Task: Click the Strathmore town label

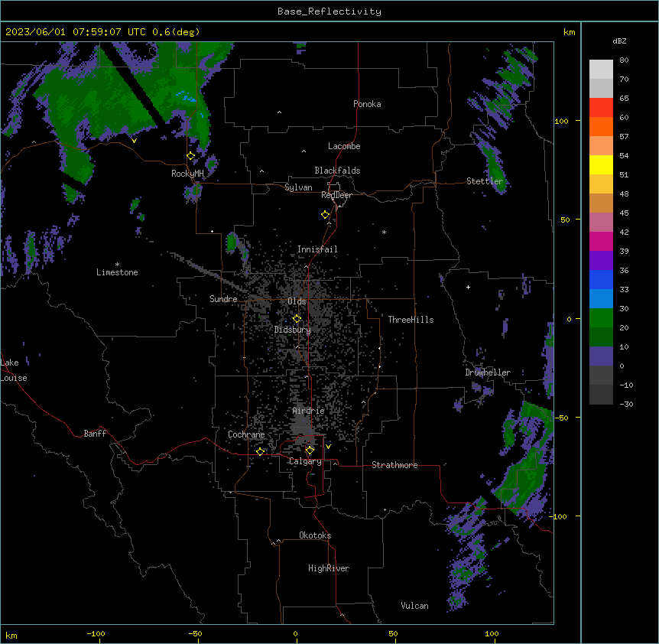Action: (x=394, y=465)
